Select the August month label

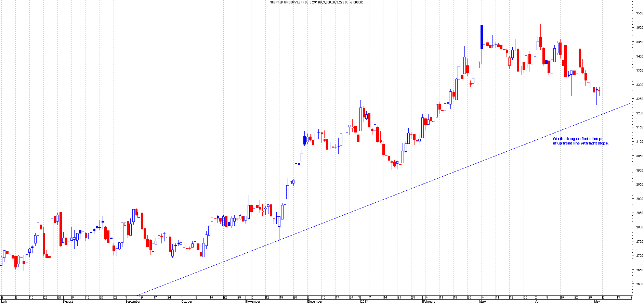click(68, 302)
